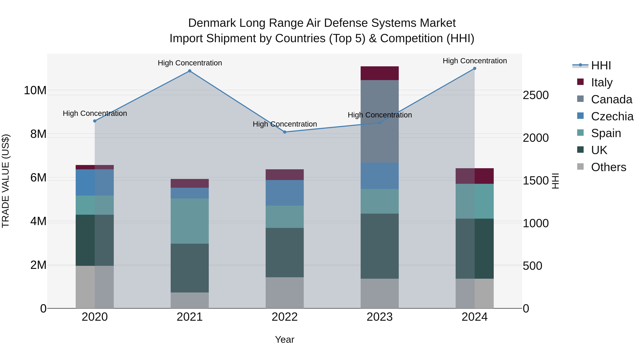Select the 2023 HHI data point
This screenshot has width=644, height=362.
pyautogui.click(x=380, y=123)
